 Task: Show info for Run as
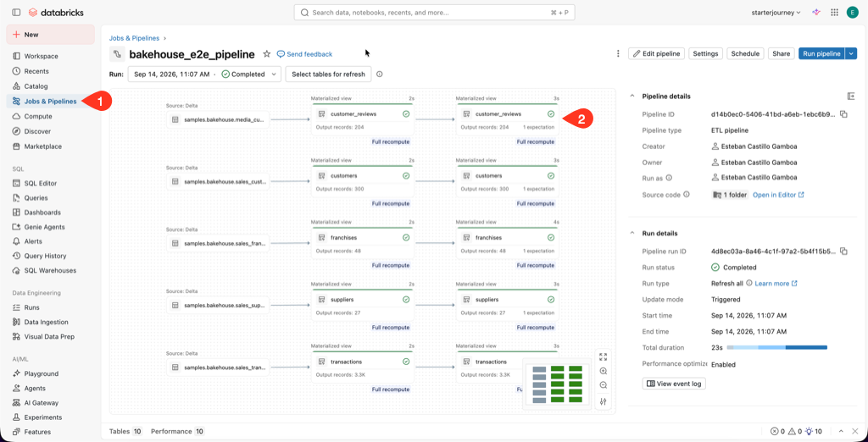click(669, 178)
